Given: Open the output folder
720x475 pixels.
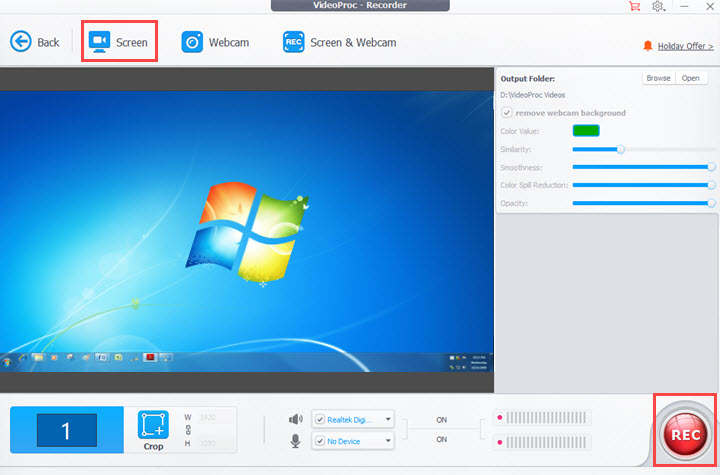Looking at the screenshot, I should tap(691, 78).
